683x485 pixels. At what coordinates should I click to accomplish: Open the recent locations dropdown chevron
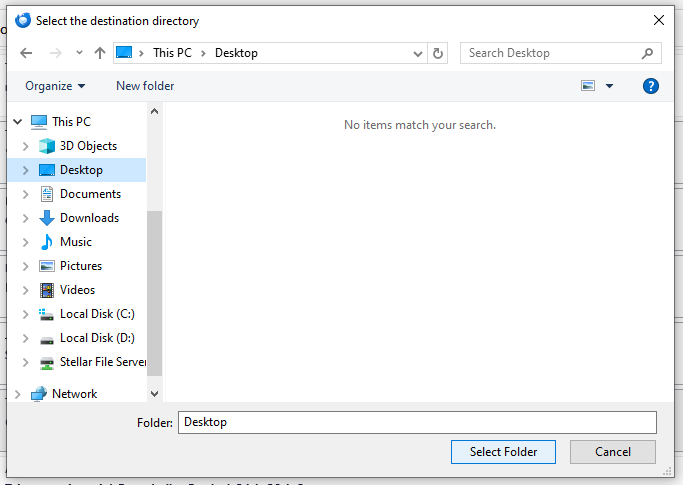tap(79, 53)
